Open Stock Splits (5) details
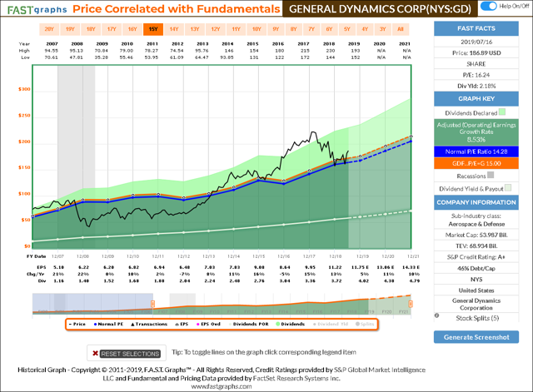Viewport: 533px width, 392px height. point(477,318)
